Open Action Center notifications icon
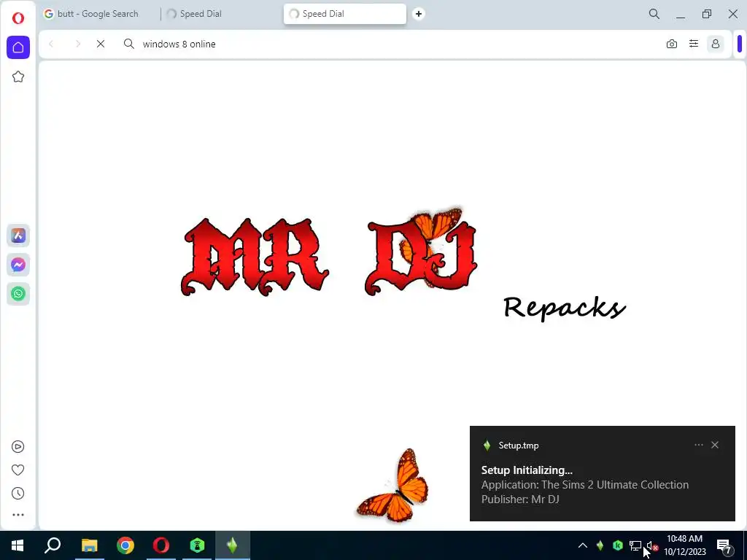The image size is (747, 560). pyautogui.click(x=724, y=546)
